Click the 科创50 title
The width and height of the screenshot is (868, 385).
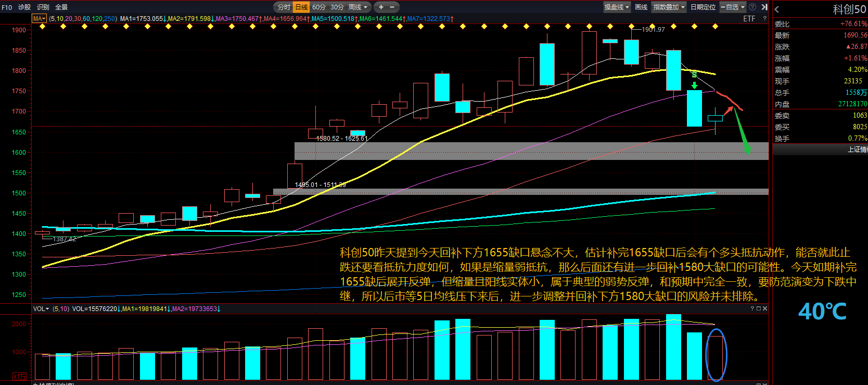850,9
